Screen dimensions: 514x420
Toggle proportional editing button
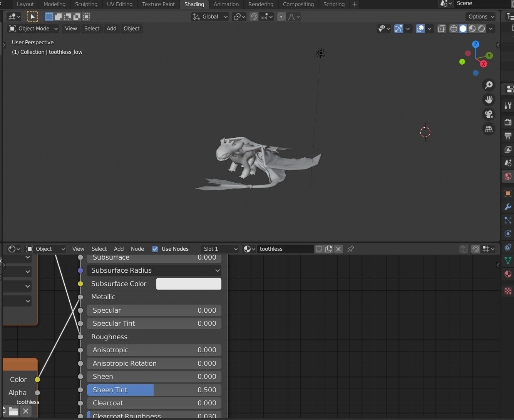pos(281,17)
